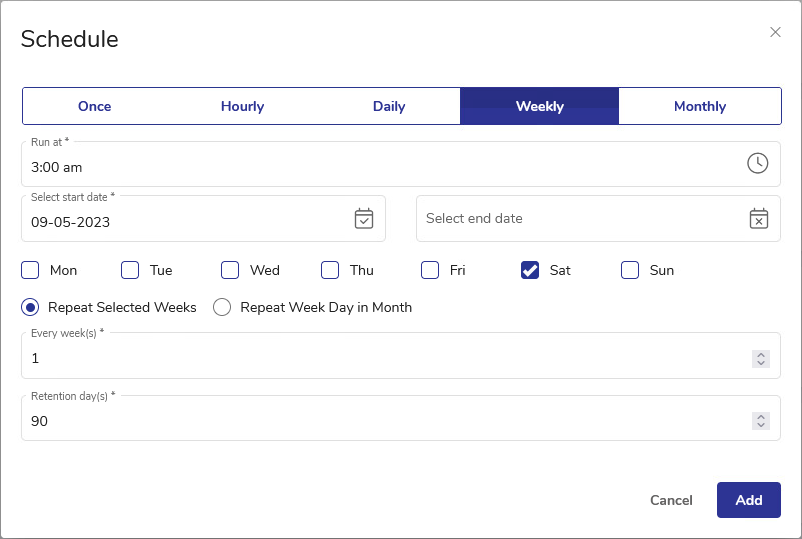The image size is (802, 539).
Task: Click the end date calendar icon
Action: (x=759, y=218)
